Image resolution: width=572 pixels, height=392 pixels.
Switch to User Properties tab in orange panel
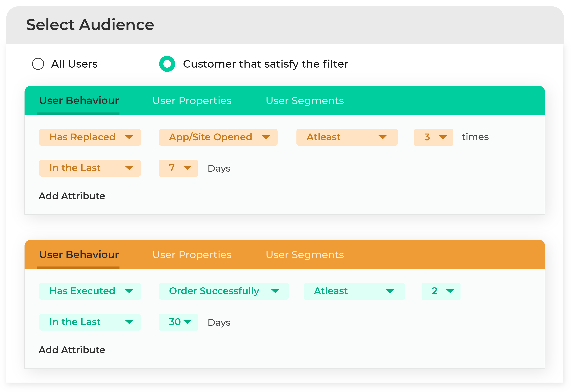tap(192, 255)
